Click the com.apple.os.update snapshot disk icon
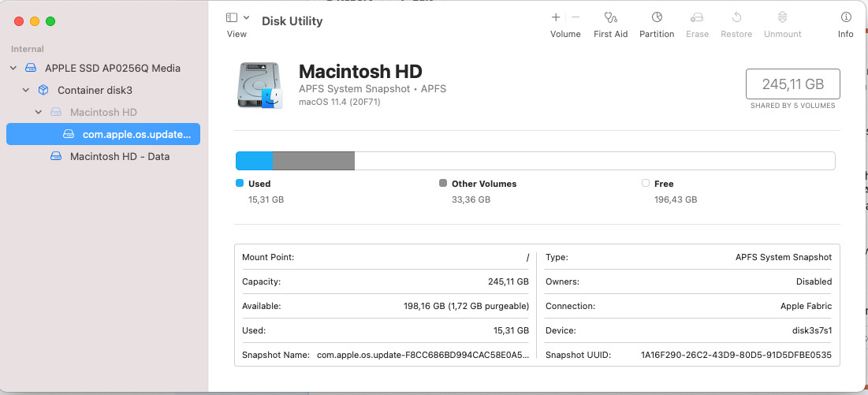Screen dimensions: 868x395 click(69, 135)
